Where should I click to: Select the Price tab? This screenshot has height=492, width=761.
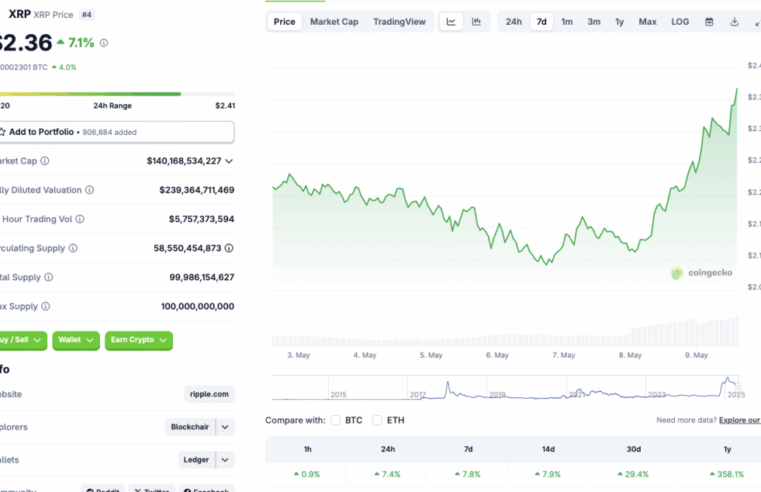pyautogui.click(x=284, y=22)
